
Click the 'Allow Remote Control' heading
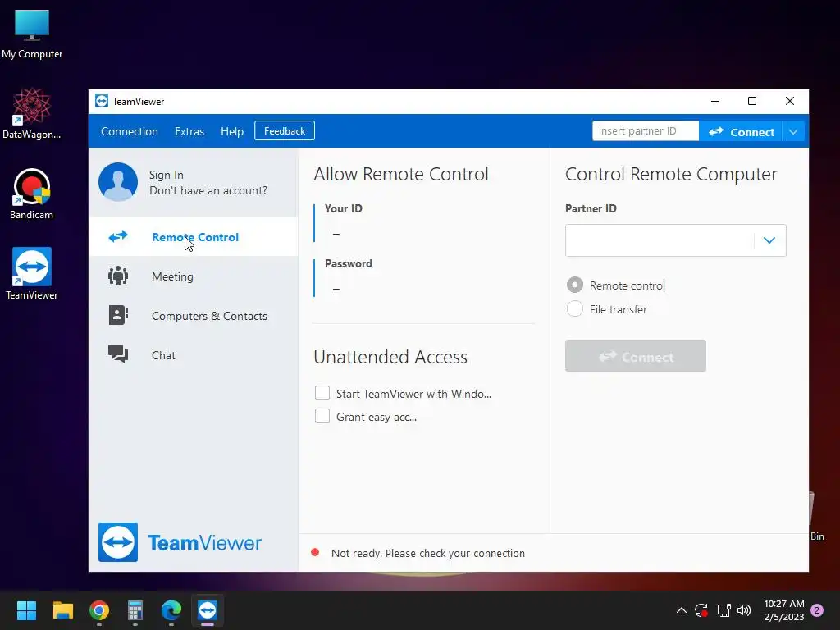(400, 174)
